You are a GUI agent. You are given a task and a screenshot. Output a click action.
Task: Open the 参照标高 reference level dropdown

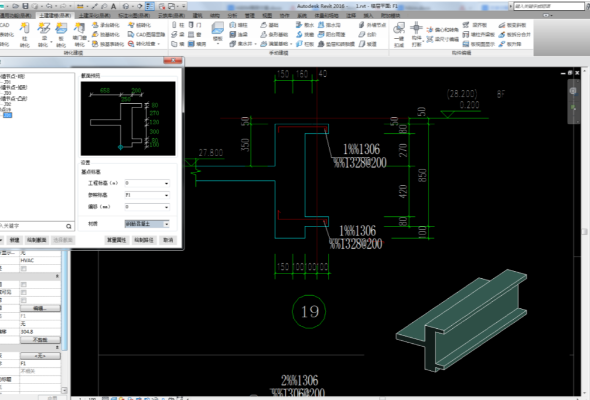coord(147,195)
